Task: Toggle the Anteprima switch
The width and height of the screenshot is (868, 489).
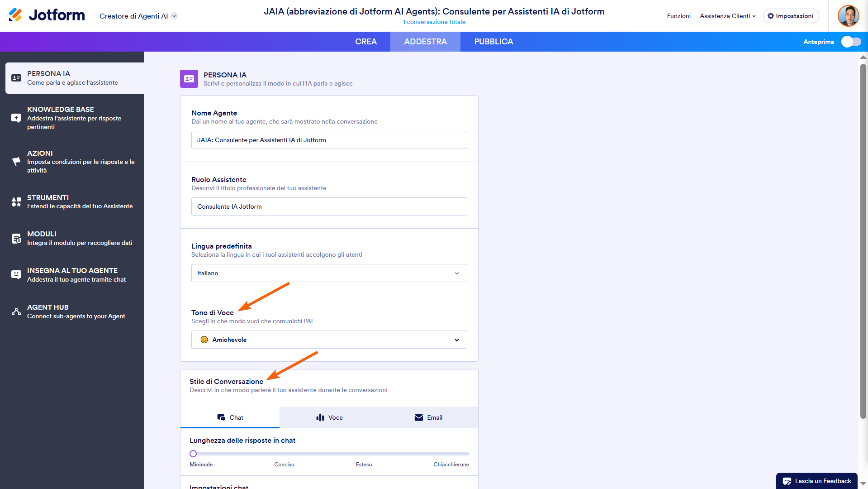Action: 850,41
